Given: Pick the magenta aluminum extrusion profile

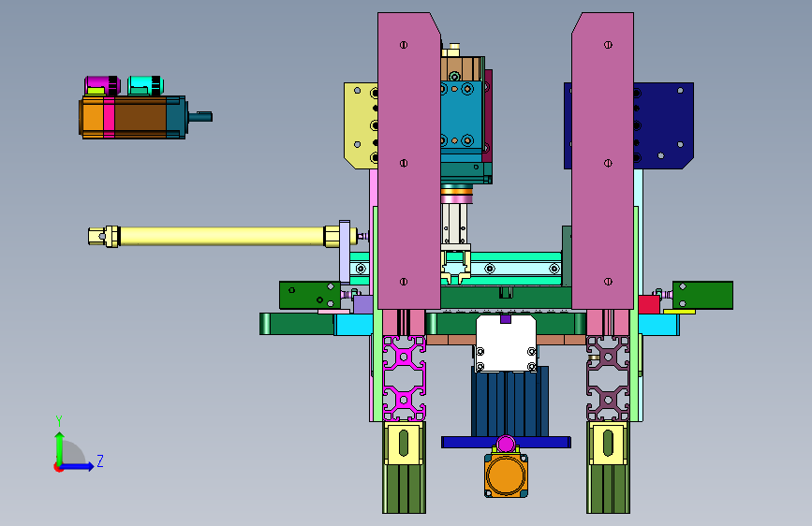Looking at the screenshot, I should point(404,378).
